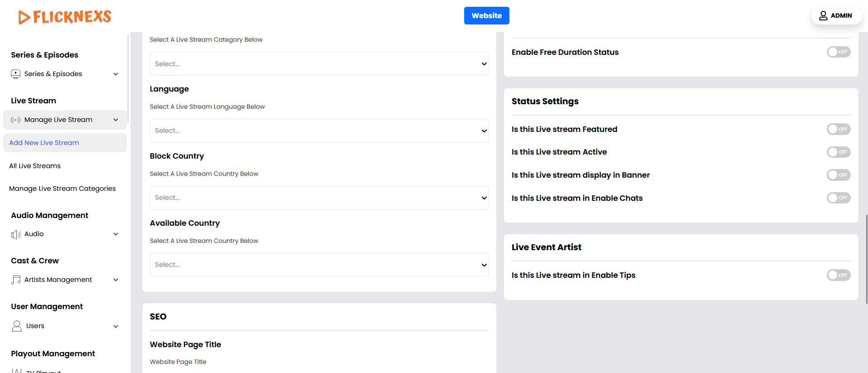The height and width of the screenshot is (373, 868).
Task: Open the Available Country select dropdown
Action: point(319,265)
